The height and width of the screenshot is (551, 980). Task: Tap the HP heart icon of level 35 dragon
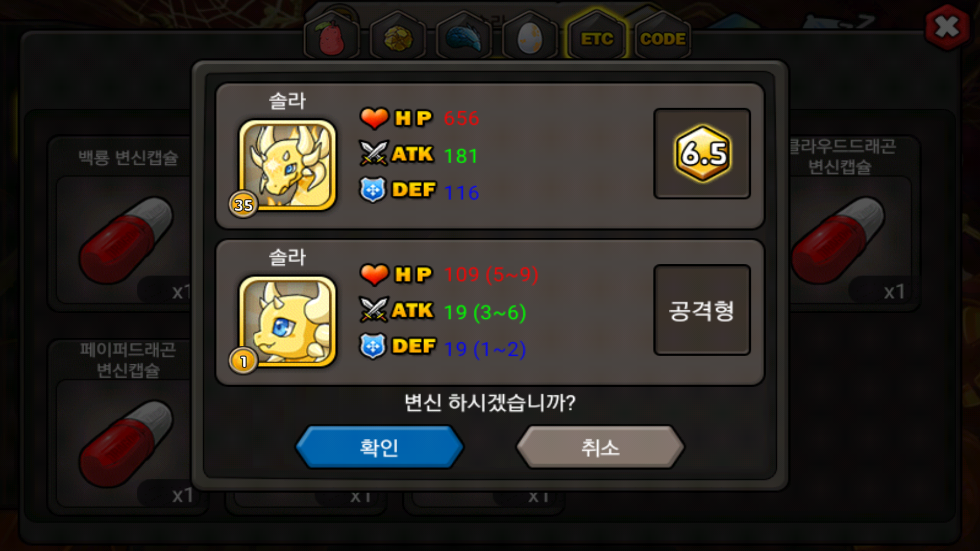click(374, 118)
